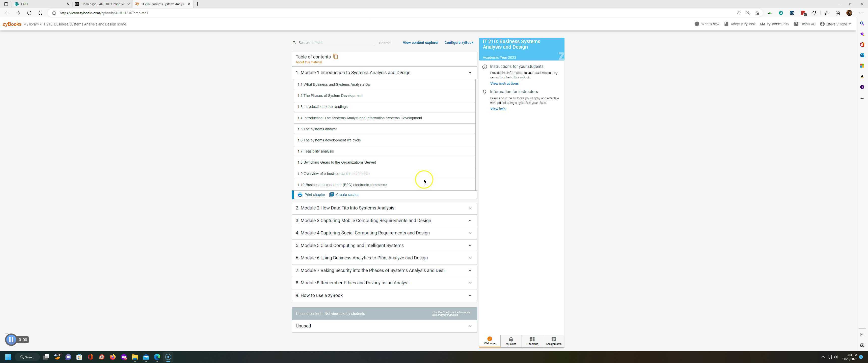868x363 pixels.
Task: Click the zyCommunity people icon
Action: click(x=762, y=24)
